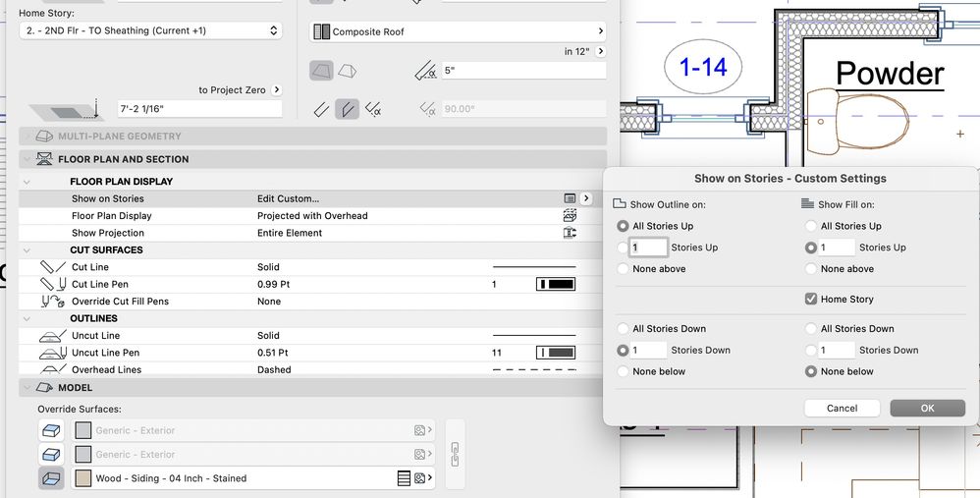Confirm with the OK button

click(x=928, y=408)
